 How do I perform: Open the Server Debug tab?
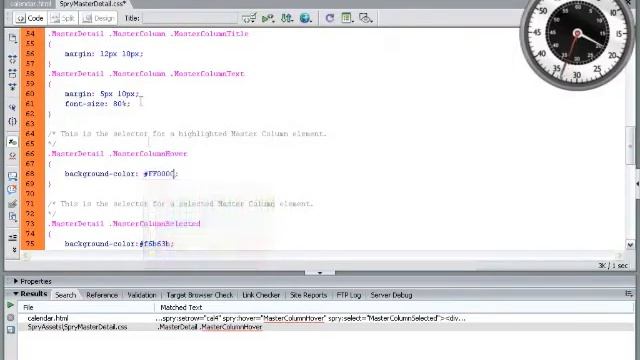391,295
